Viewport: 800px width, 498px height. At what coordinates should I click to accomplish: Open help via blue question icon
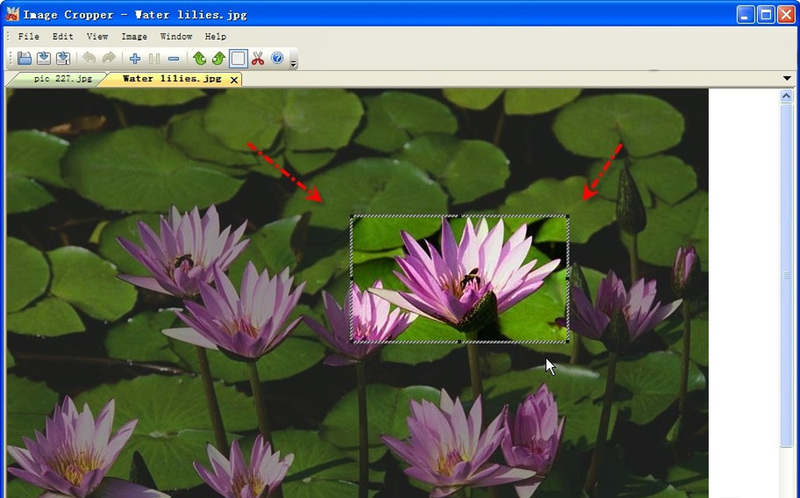(277, 58)
